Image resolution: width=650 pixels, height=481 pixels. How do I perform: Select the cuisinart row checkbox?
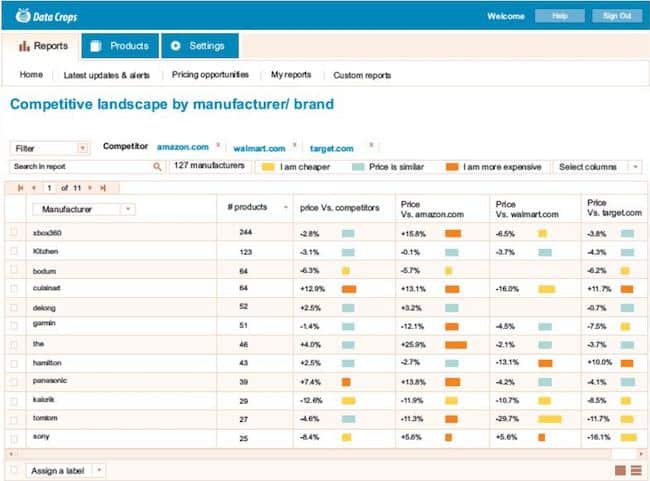coord(14,288)
